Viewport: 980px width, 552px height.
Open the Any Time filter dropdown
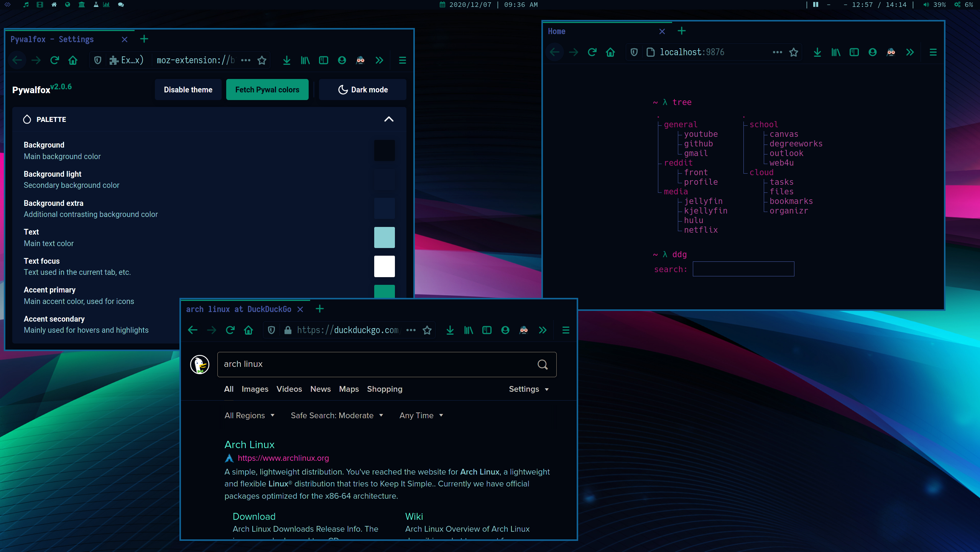tap(421, 416)
